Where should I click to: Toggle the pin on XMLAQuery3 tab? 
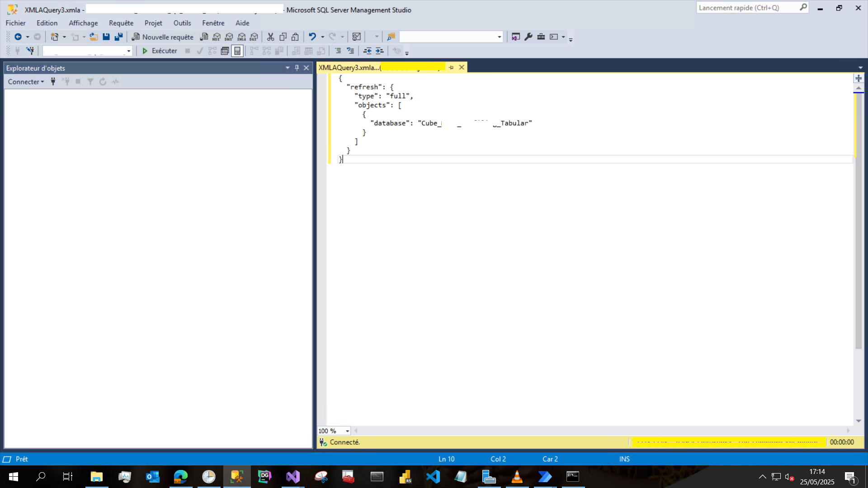coord(451,67)
